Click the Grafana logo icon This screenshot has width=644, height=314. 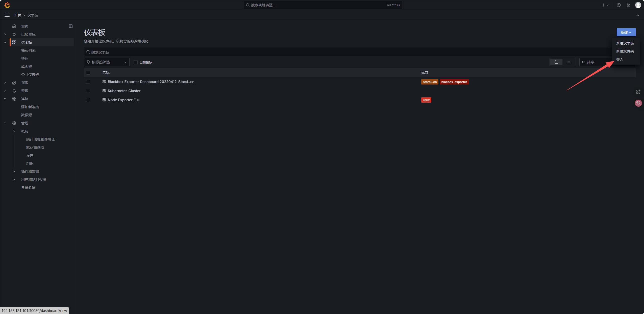7,5
